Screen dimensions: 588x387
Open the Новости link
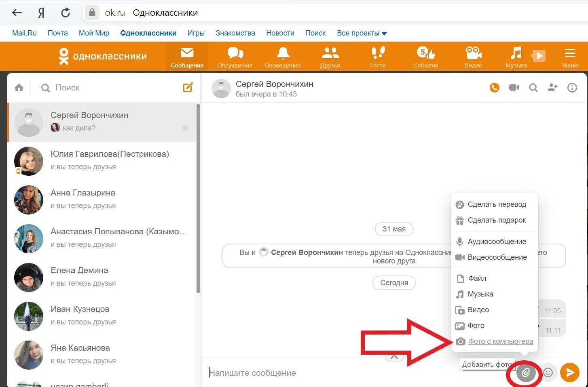click(x=280, y=33)
